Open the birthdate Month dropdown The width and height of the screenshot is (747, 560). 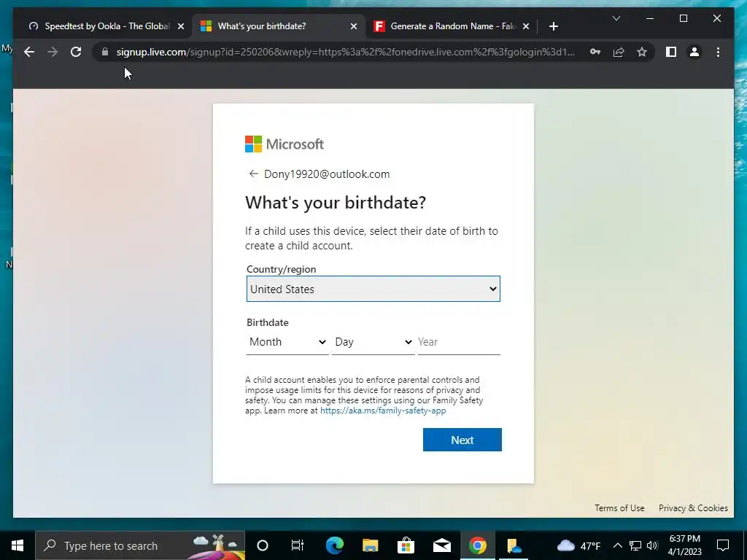[287, 342]
